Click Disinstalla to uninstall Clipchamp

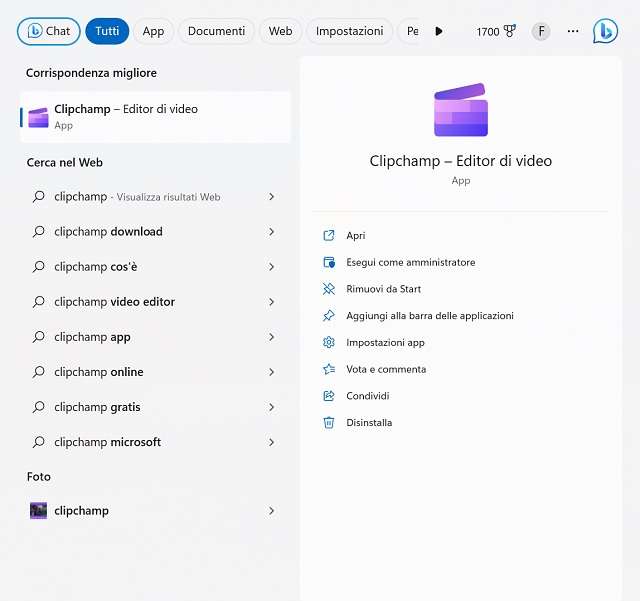369,423
